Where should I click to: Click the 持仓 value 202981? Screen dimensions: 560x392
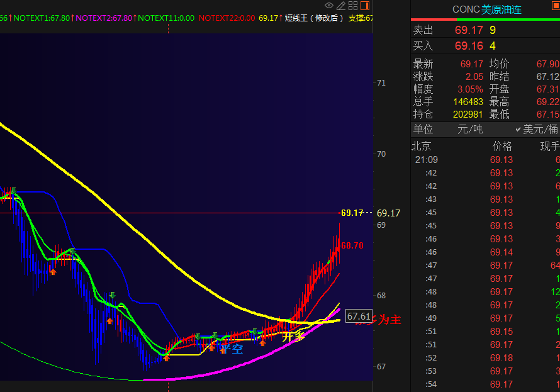pos(468,115)
